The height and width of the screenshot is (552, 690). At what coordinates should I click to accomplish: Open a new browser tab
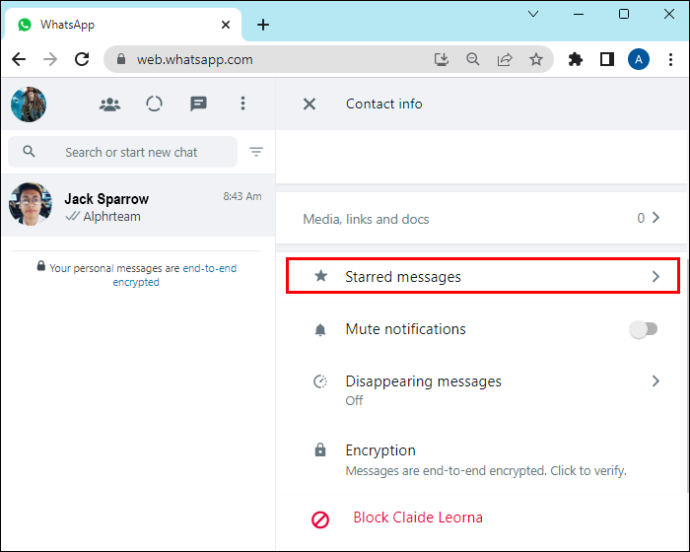point(263,25)
